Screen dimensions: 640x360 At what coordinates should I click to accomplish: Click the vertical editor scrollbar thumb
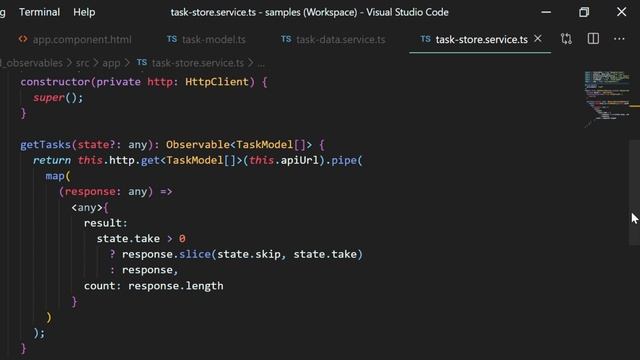(x=634, y=192)
